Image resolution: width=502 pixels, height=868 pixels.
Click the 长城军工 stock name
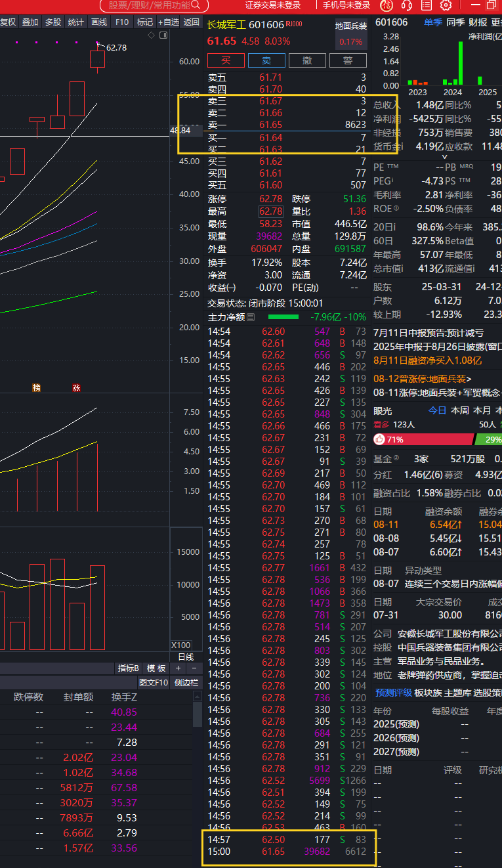[x=227, y=25]
